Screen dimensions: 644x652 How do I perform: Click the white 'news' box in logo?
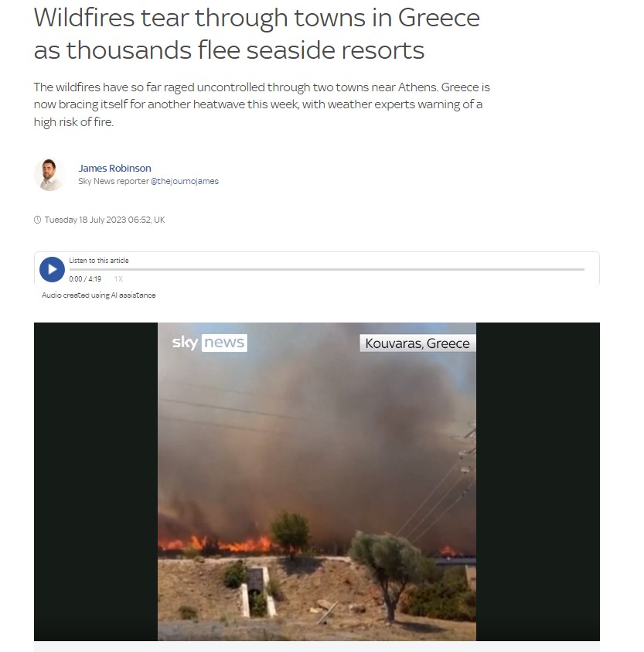point(224,343)
